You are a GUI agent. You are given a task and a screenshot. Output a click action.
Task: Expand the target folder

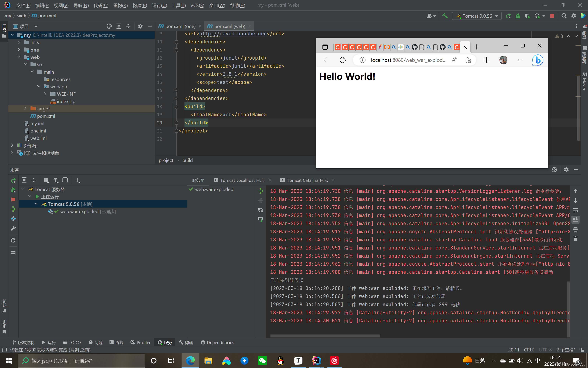[x=25, y=109]
